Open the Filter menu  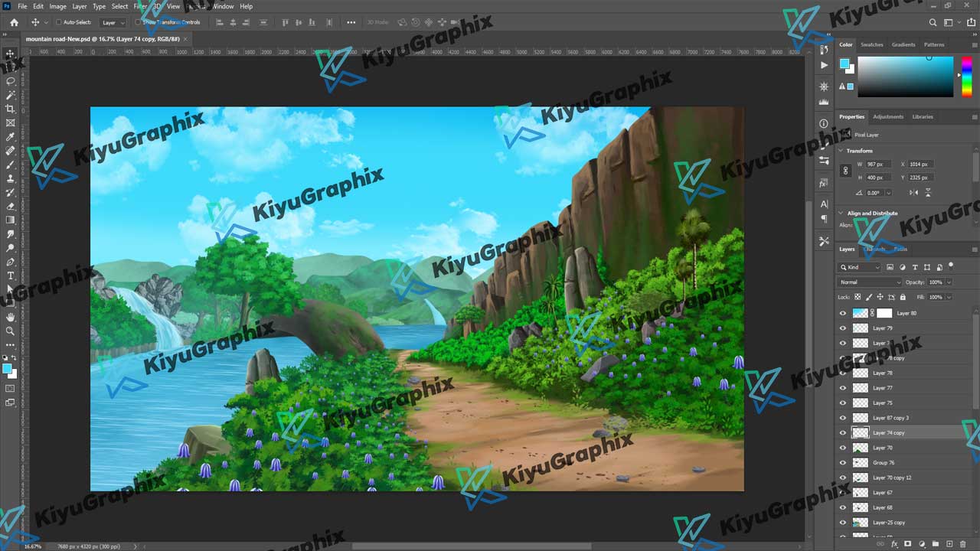[x=140, y=6]
